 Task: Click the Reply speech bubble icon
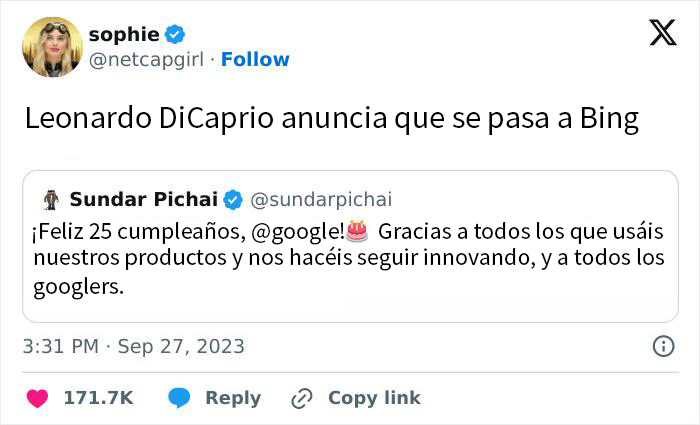pos(180,398)
